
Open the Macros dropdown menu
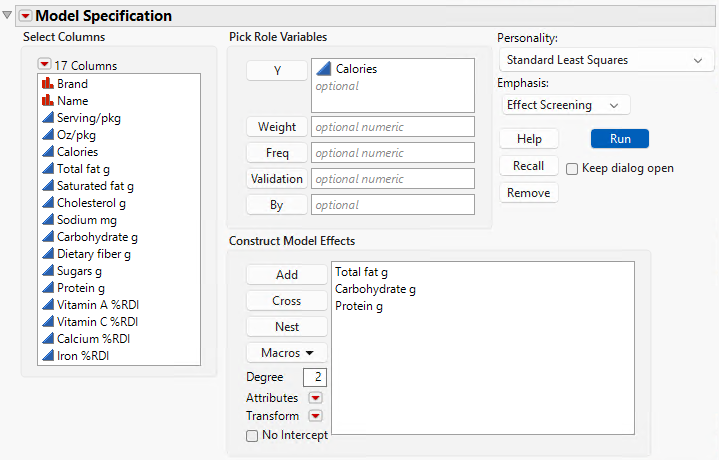click(x=287, y=353)
